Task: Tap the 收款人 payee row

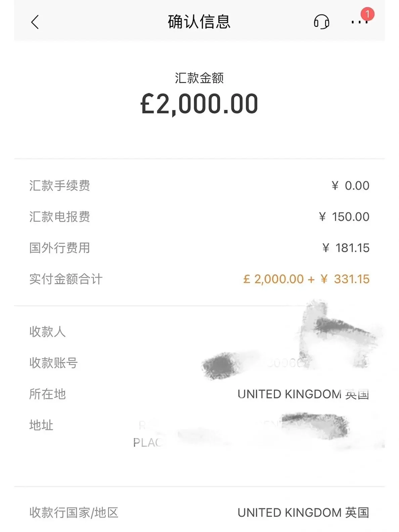Action: 199,332
